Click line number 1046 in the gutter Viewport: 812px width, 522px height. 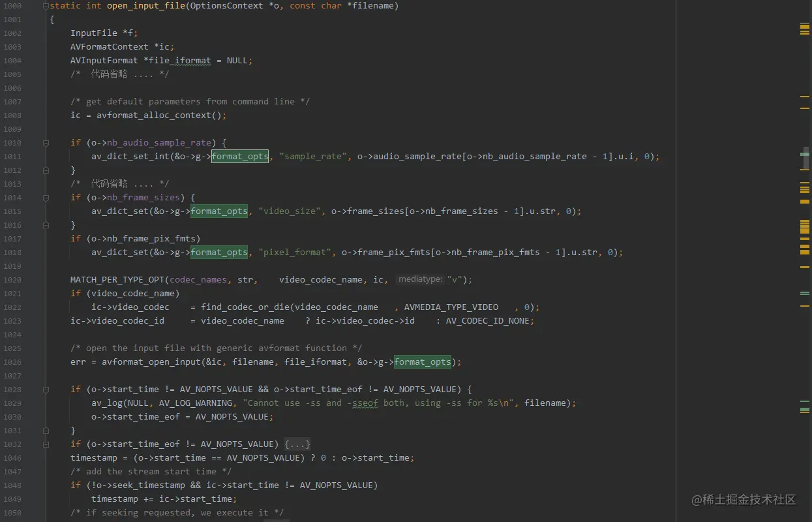(x=12, y=458)
